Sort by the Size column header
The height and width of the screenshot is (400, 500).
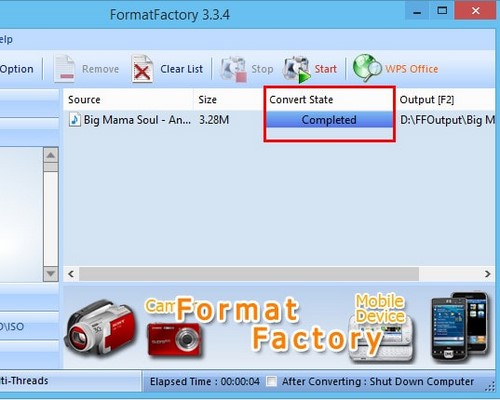click(x=229, y=100)
